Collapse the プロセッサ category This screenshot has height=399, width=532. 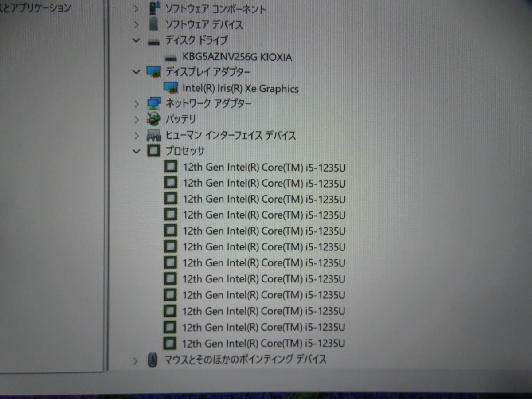(136, 151)
